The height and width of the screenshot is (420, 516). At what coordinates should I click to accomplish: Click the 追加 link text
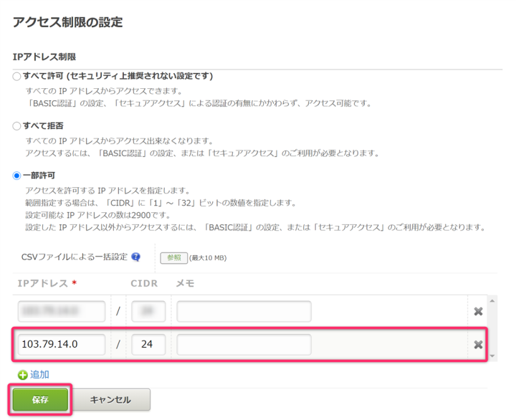click(x=39, y=375)
